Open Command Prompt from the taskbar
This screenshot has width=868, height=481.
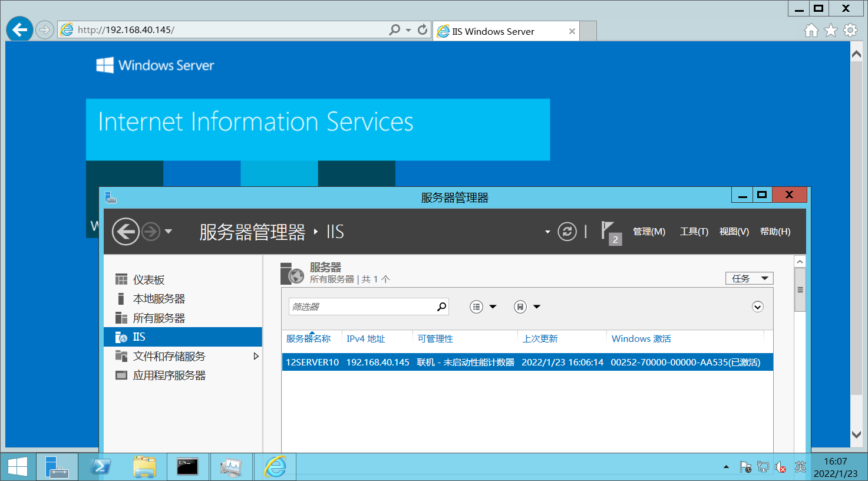point(187,467)
